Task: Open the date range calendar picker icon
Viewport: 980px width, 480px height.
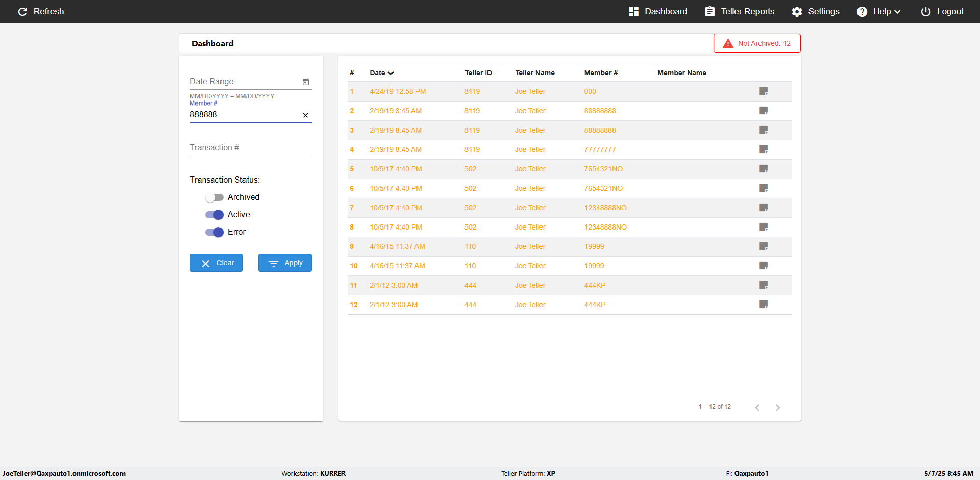Action: (x=306, y=82)
